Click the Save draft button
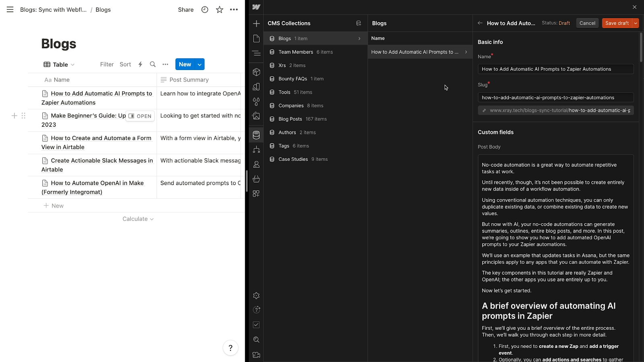 click(617, 23)
